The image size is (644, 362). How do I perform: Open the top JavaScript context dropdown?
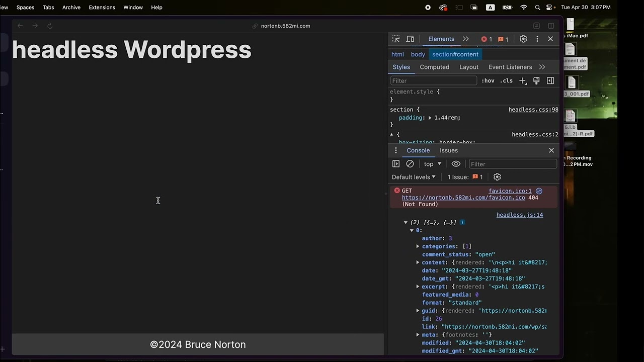(x=433, y=164)
